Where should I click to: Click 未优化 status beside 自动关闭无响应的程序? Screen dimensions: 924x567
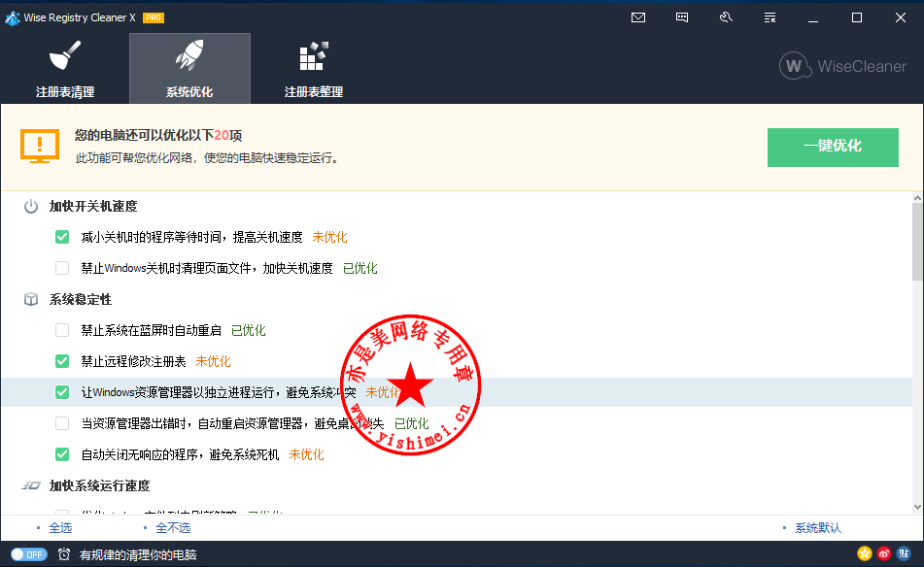tap(306, 454)
